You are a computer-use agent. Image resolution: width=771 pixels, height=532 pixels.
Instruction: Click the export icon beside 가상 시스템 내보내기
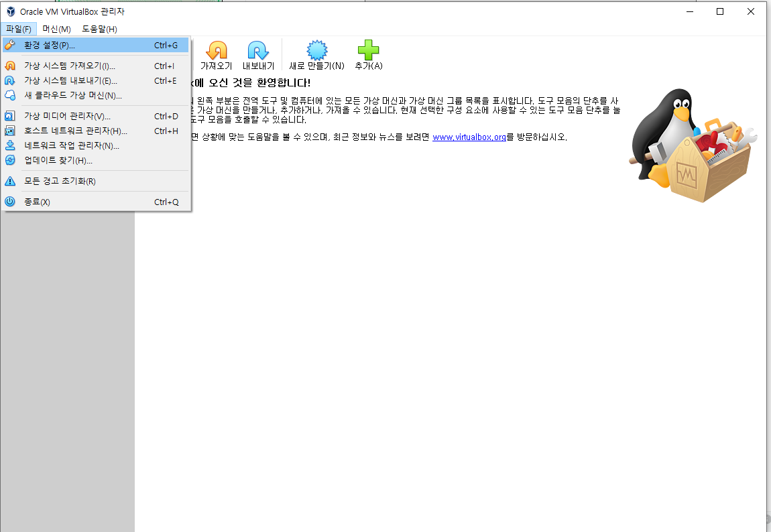click(10, 80)
